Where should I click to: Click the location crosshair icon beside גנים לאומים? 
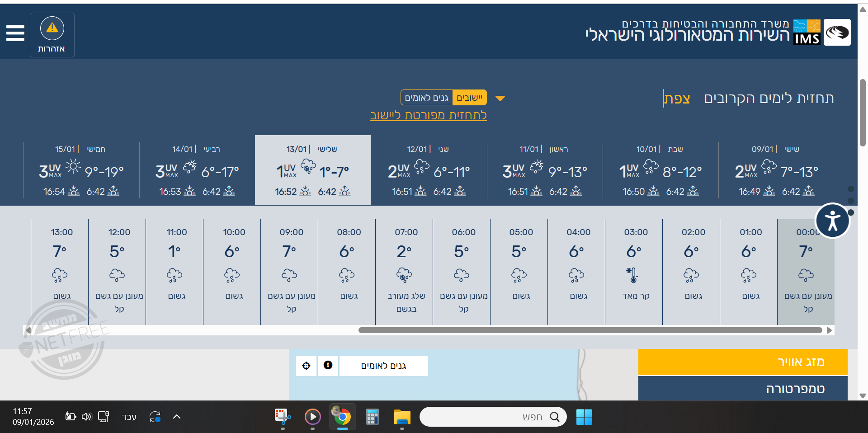click(306, 366)
